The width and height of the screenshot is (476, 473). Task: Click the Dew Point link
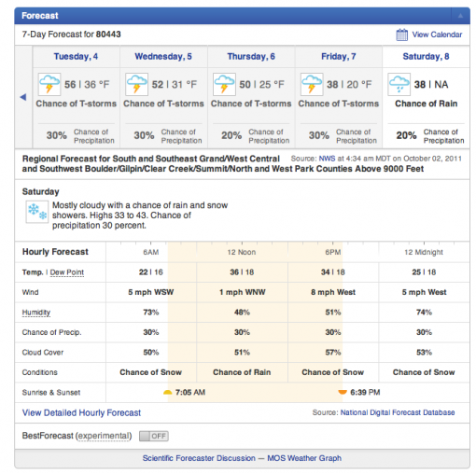[x=67, y=272]
